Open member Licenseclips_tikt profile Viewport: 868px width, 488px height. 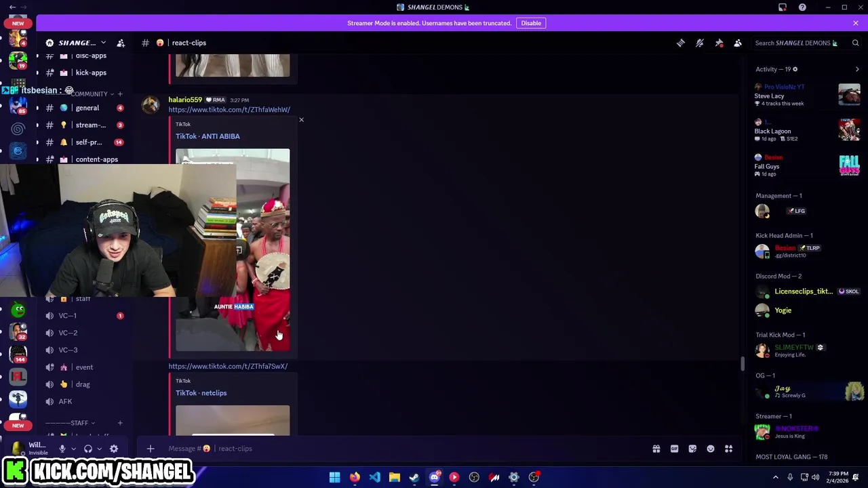coord(807,291)
